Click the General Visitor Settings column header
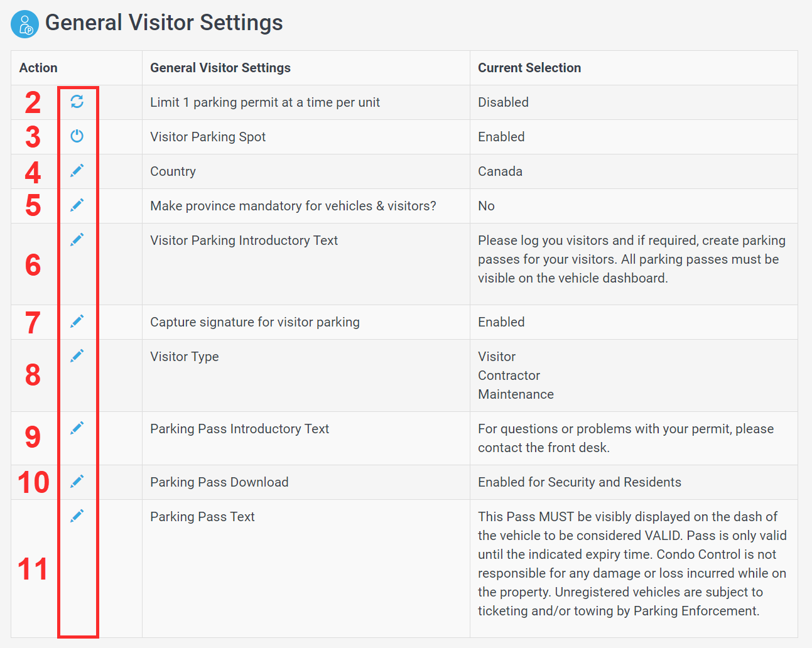812x648 pixels. 220,68
